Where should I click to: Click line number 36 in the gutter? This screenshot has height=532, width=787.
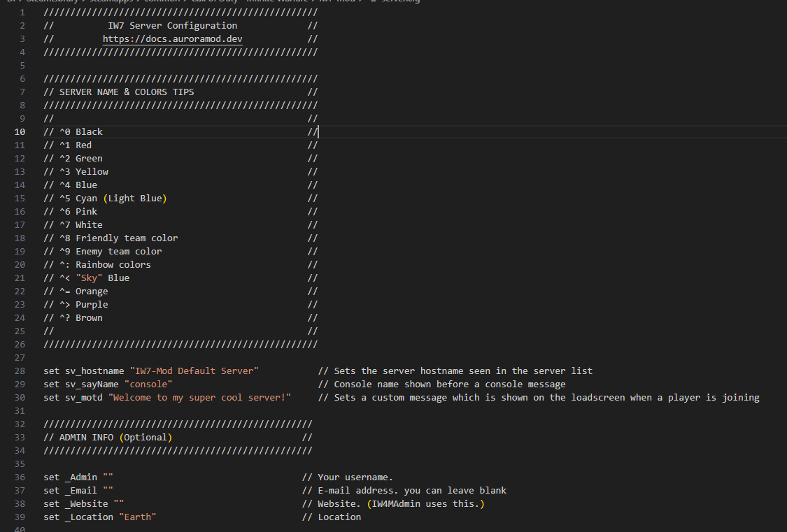20,477
